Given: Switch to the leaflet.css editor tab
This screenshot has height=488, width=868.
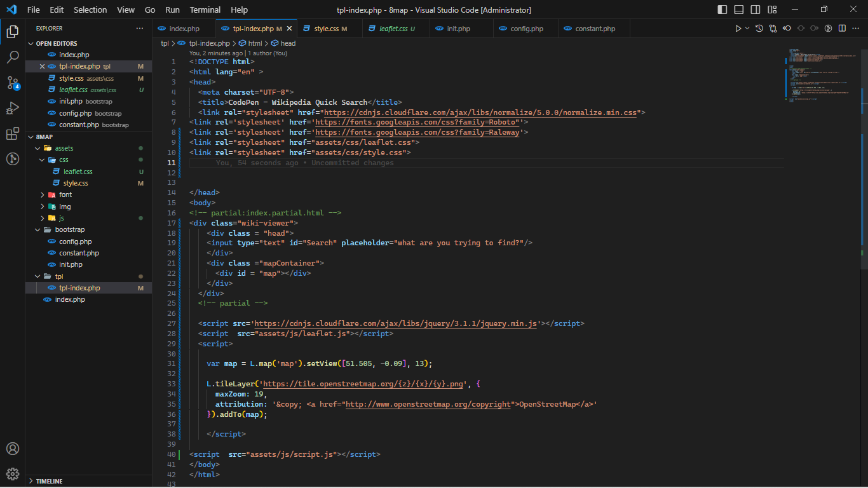Looking at the screenshot, I should (x=396, y=29).
